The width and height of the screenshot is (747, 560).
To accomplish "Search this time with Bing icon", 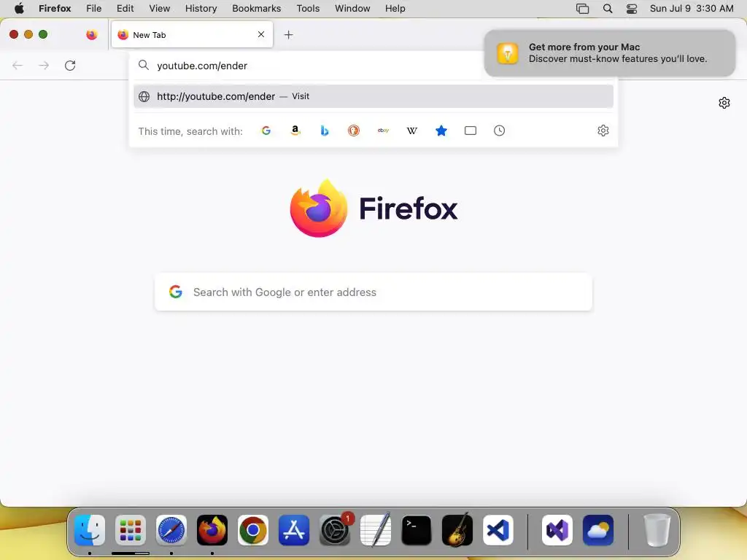I will (x=325, y=131).
